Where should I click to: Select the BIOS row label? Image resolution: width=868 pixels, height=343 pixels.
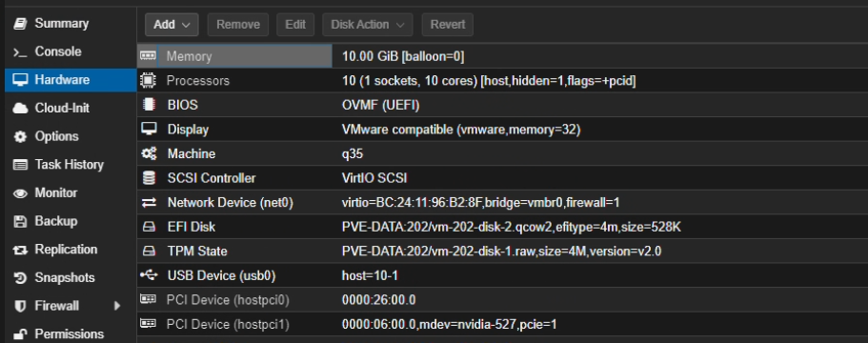(x=183, y=105)
